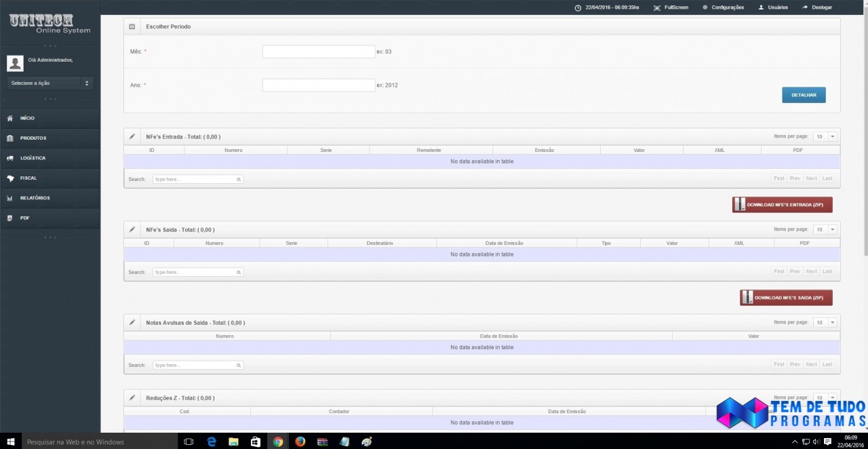Click Download NFe's Saida (ZIP) button

coord(785,297)
